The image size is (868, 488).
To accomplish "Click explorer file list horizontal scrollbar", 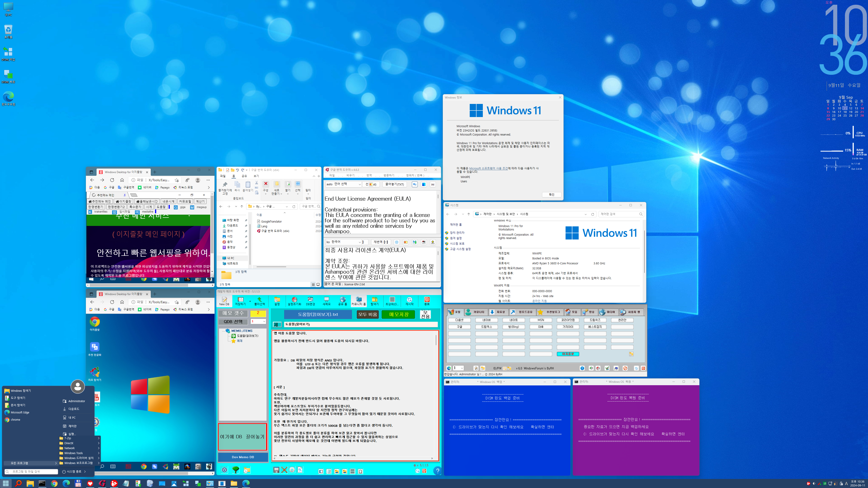I will (271, 267).
